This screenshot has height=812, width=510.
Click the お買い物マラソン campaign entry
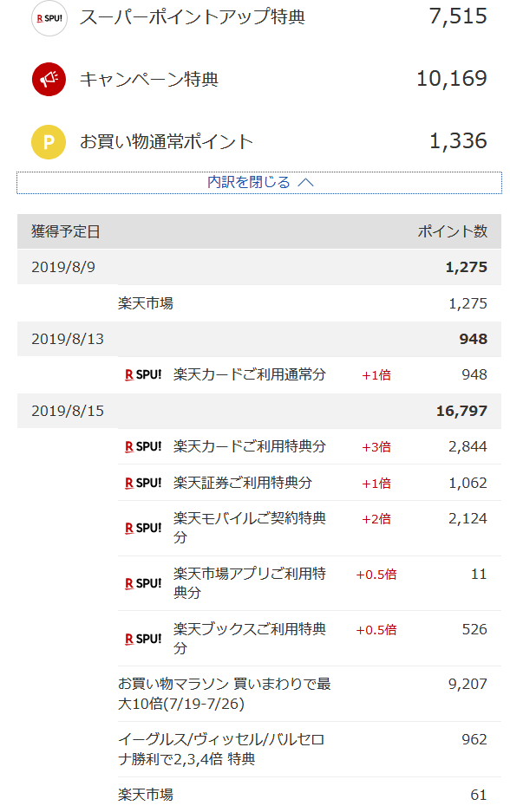coord(225,694)
